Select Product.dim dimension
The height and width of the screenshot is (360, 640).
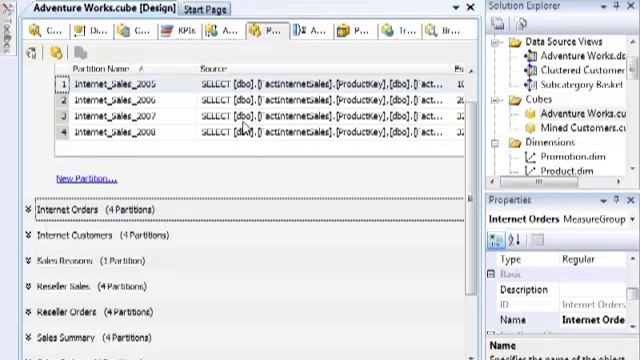click(x=560, y=171)
